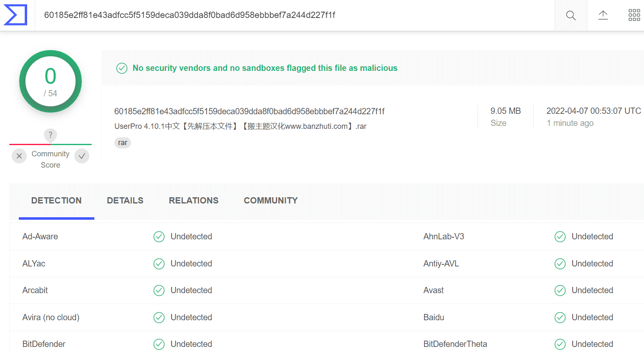This screenshot has width=644, height=354.
Task: Click the community score question mark
Action: click(51, 135)
